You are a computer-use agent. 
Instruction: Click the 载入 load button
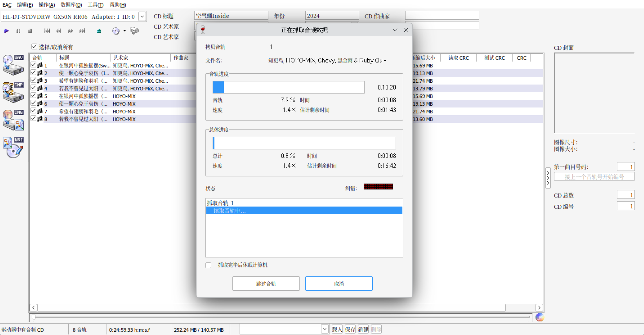(337, 329)
